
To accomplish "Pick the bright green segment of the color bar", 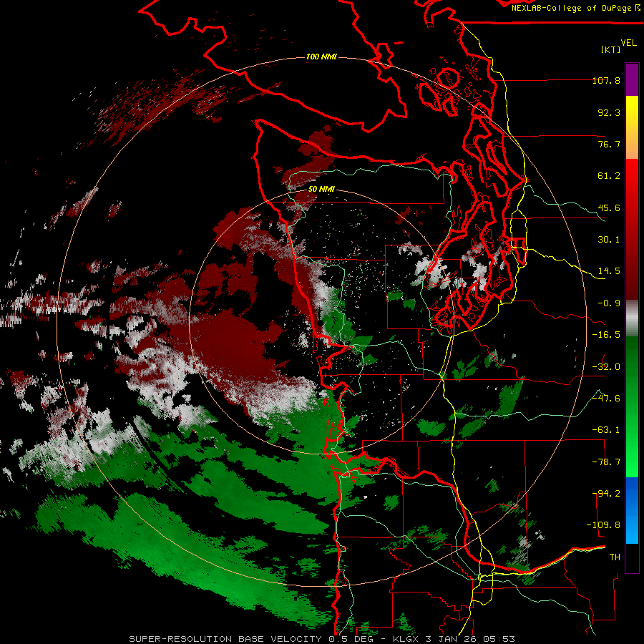I will point(632,452).
